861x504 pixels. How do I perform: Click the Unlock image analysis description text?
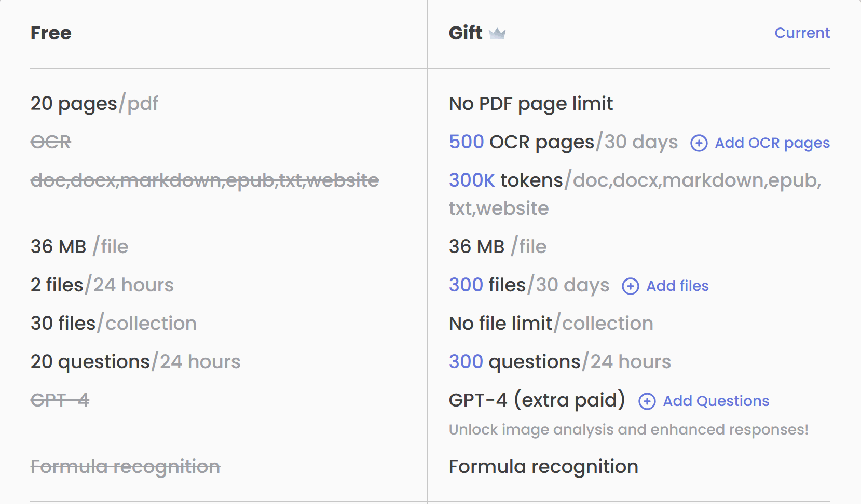[x=628, y=430]
